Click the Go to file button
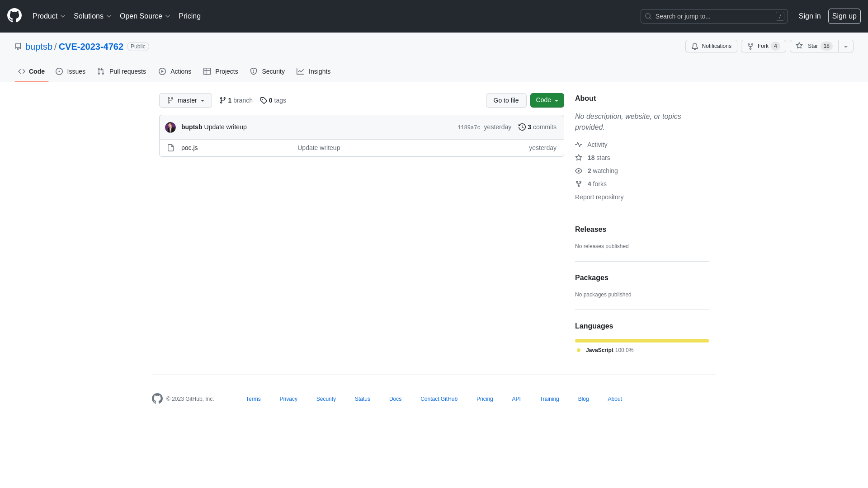Viewport: 868px width, 488px height. pyautogui.click(x=506, y=100)
